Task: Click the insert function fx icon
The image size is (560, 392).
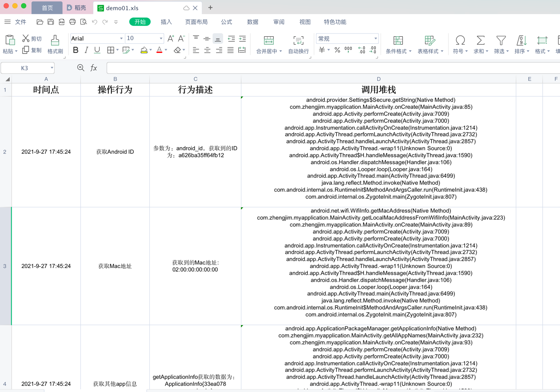Action: click(93, 68)
